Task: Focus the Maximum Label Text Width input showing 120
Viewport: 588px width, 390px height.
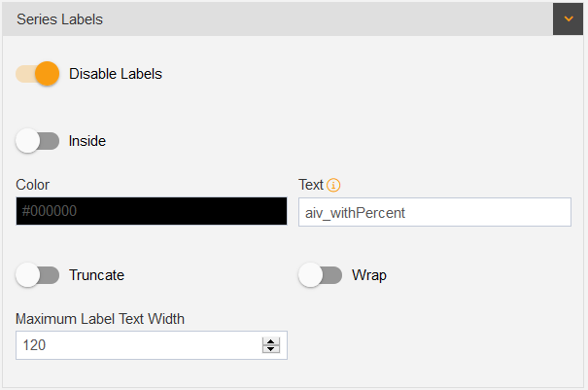Action: (x=152, y=345)
